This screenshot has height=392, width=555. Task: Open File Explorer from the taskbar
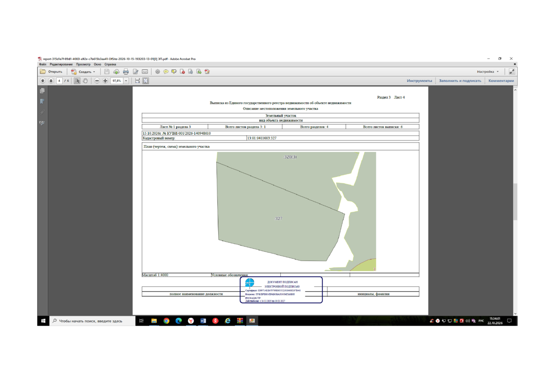(x=154, y=321)
